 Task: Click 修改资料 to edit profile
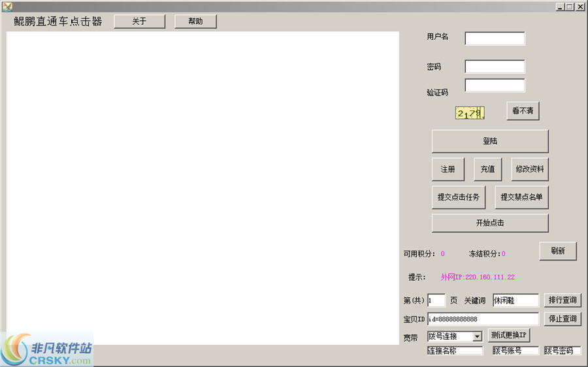pyautogui.click(x=529, y=169)
